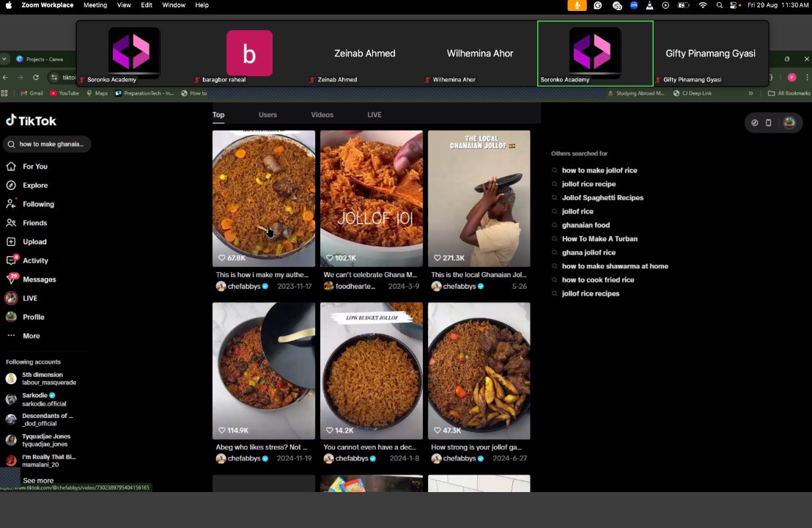This screenshot has width=812, height=528.
Task: Open the Chrome profile P avatar
Action: pyautogui.click(x=791, y=77)
